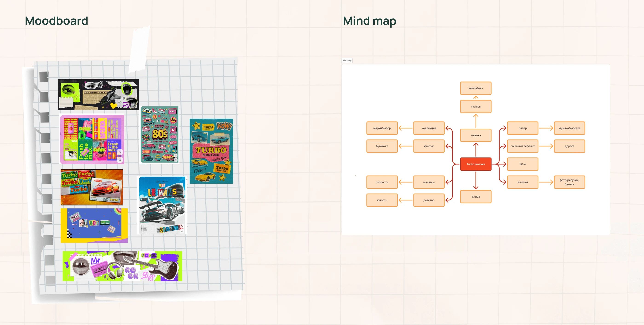Click visual search icon on pink RAD collage
The width and height of the screenshot is (644, 325).
(x=120, y=159)
